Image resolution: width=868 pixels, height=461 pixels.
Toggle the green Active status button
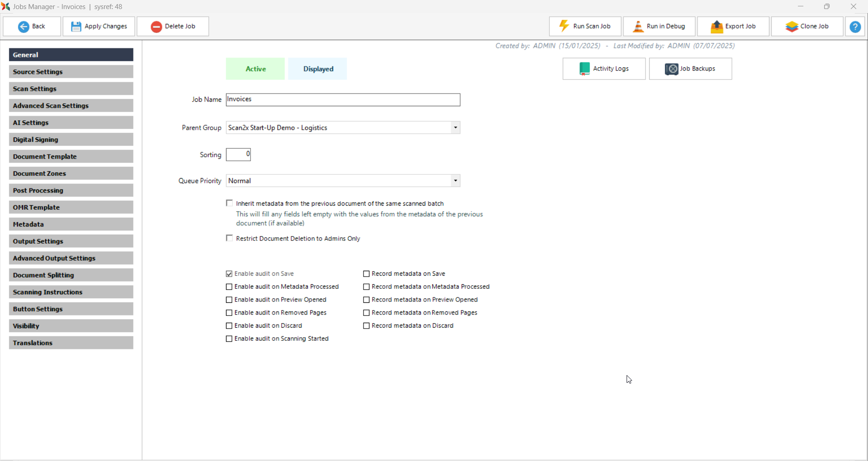[x=255, y=69]
